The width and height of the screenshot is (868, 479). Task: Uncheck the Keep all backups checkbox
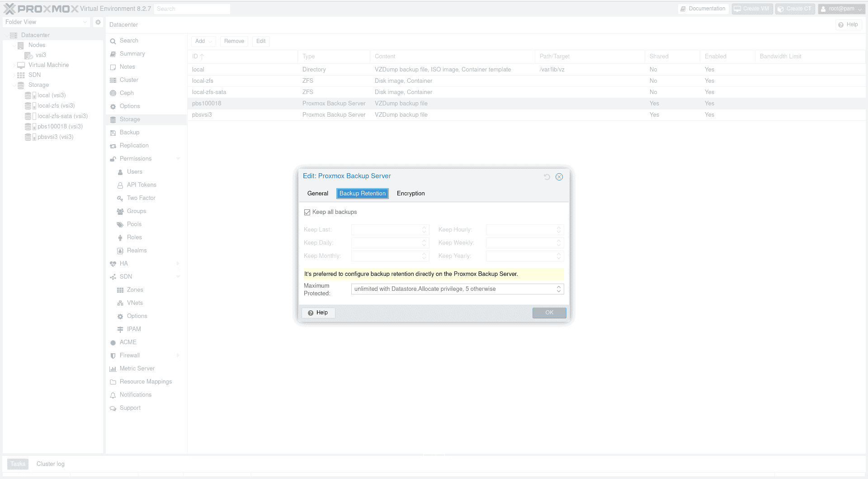point(307,212)
